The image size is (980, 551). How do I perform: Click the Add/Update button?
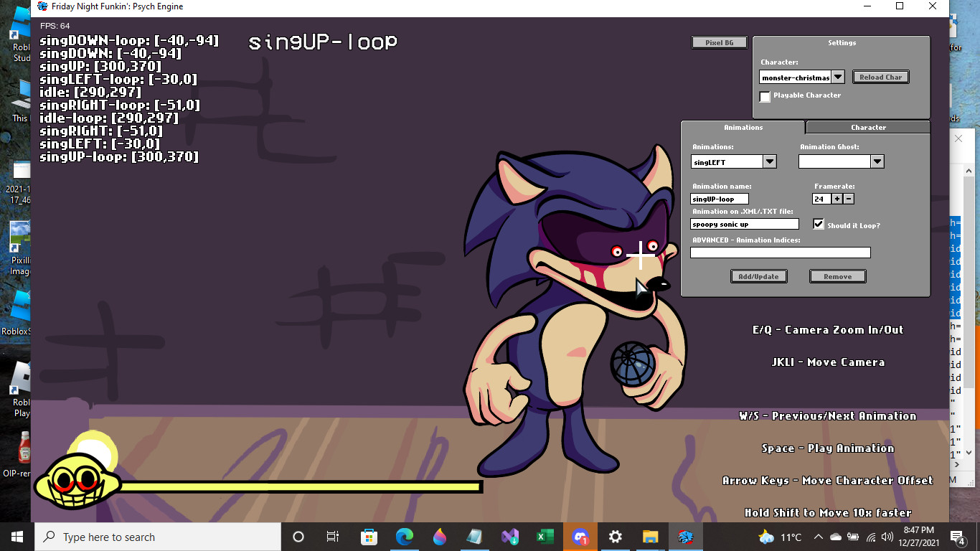coord(759,276)
